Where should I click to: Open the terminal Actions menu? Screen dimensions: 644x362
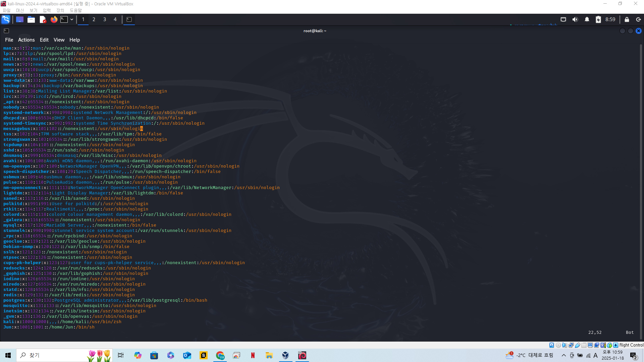26,40
